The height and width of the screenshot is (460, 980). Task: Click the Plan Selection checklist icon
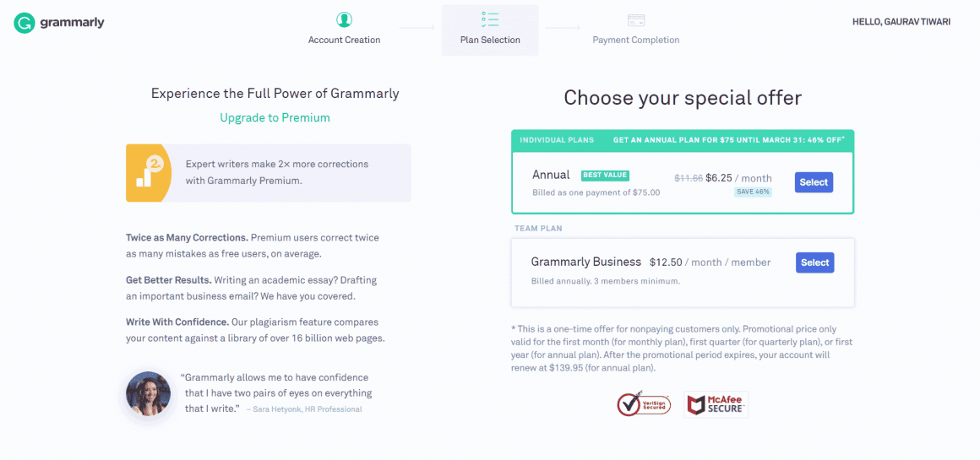point(490,20)
